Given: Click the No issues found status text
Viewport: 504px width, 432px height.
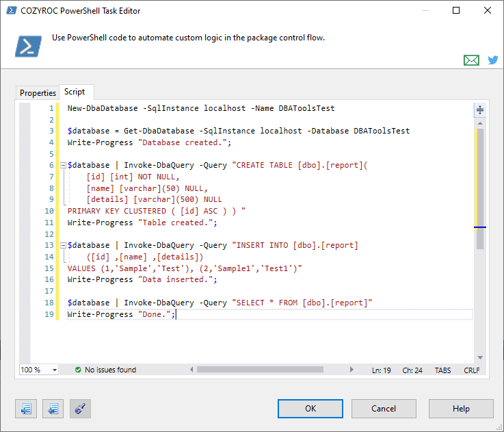Looking at the screenshot, I should tap(110, 370).
